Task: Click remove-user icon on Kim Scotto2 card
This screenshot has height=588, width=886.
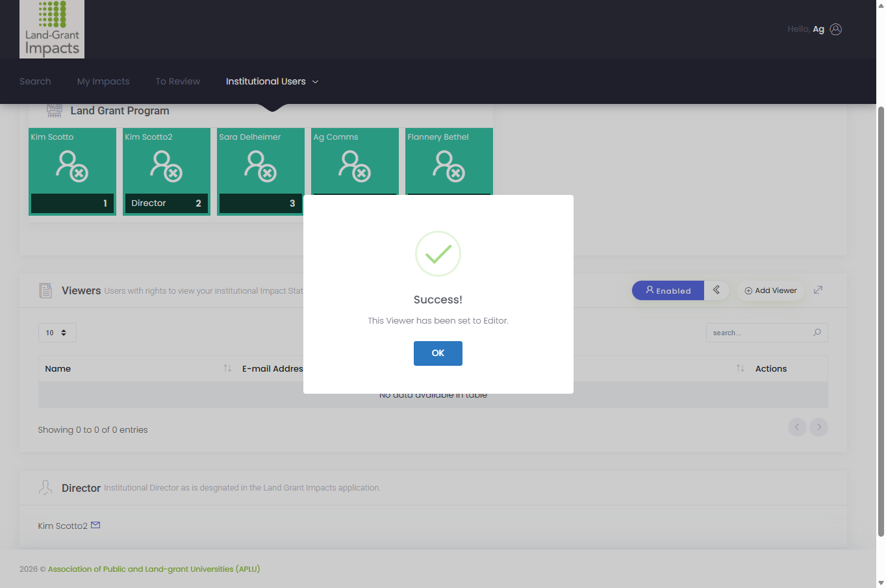Action: coord(166,166)
